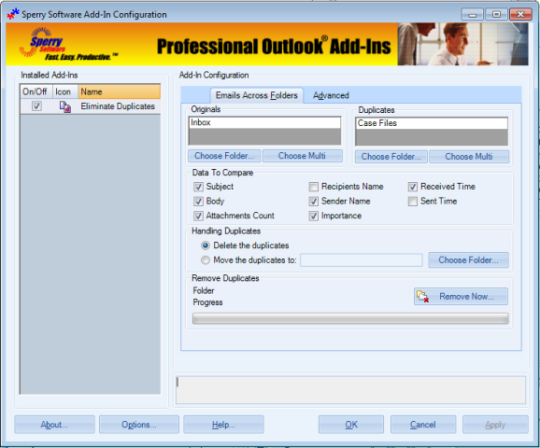The height and width of the screenshot is (448, 540).
Task: Click the Apply button
Action: [x=495, y=425]
